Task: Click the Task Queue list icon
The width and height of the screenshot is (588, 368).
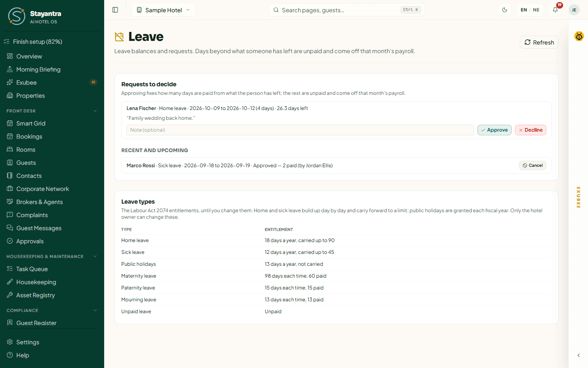Action: [10, 269]
